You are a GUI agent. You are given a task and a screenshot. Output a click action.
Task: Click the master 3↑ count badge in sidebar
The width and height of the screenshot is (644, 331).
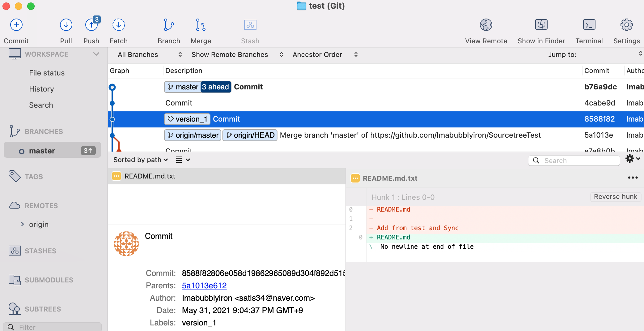[x=88, y=151]
